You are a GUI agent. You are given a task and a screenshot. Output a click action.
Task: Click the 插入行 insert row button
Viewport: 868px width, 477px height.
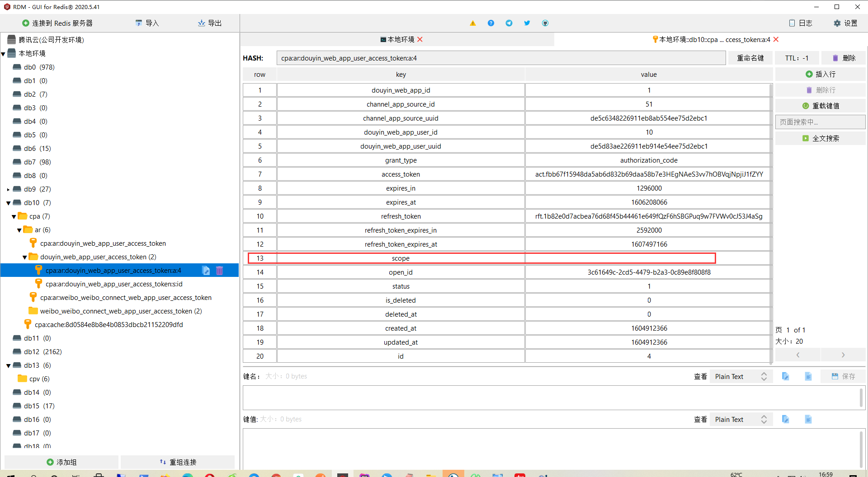tap(821, 74)
